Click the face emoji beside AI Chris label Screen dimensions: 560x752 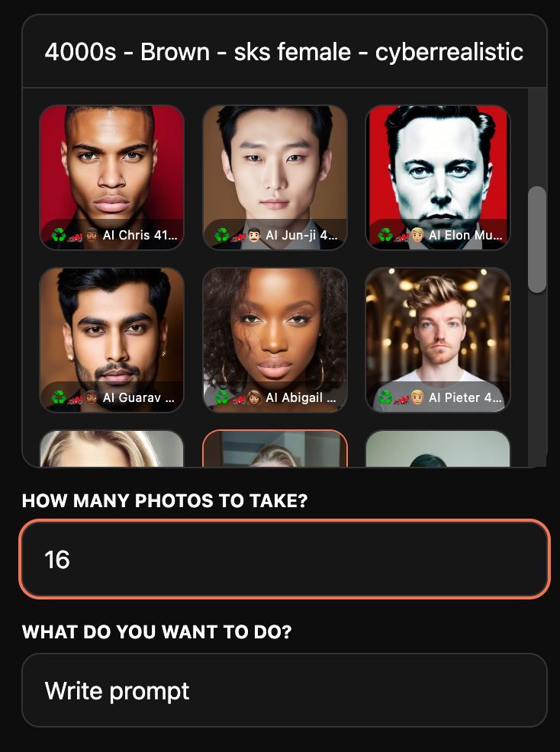92,235
